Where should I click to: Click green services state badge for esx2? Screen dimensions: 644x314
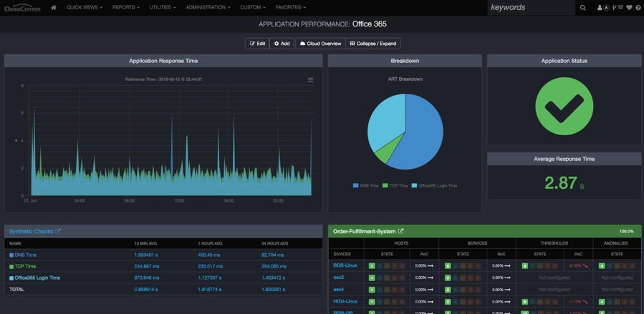coord(447,278)
